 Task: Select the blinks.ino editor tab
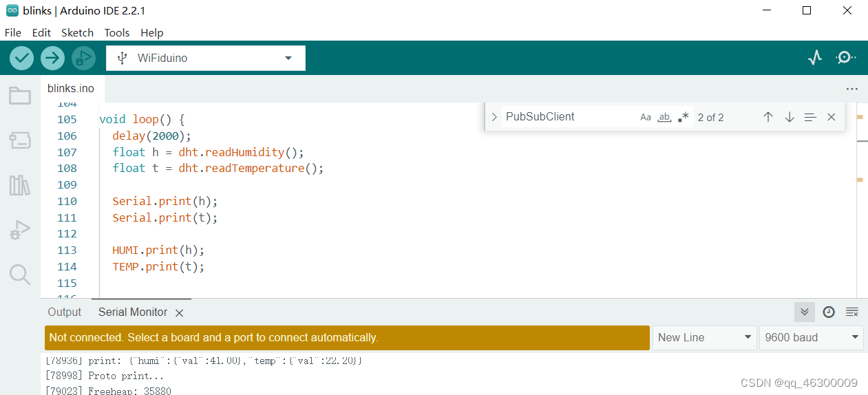click(x=71, y=89)
